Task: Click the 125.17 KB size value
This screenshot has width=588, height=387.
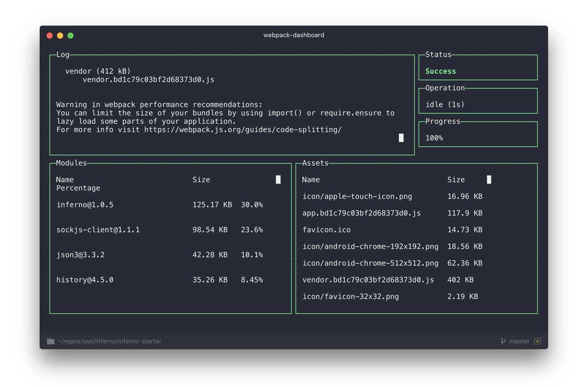Action: (x=212, y=205)
